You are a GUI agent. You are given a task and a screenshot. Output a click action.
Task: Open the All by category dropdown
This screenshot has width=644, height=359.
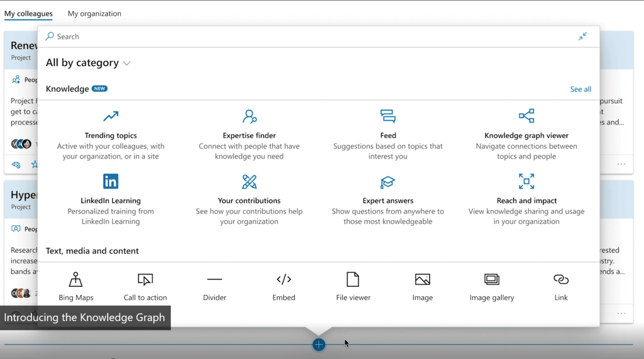point(88,63)
